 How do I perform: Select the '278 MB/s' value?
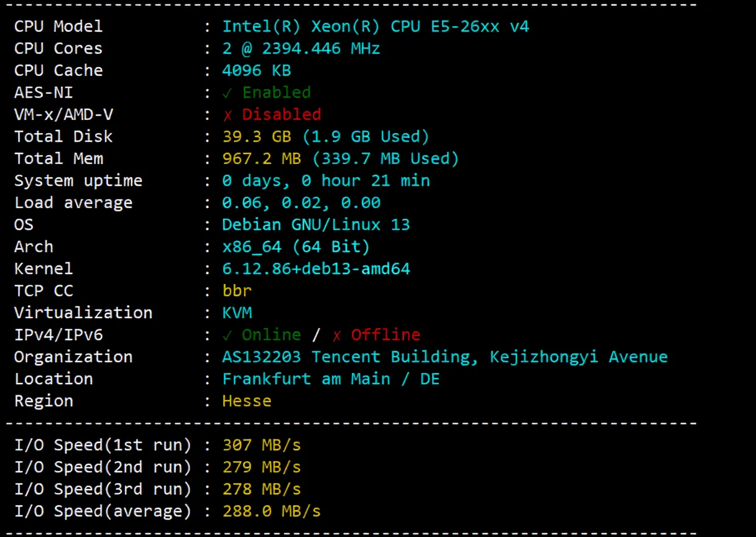(262, 489)
